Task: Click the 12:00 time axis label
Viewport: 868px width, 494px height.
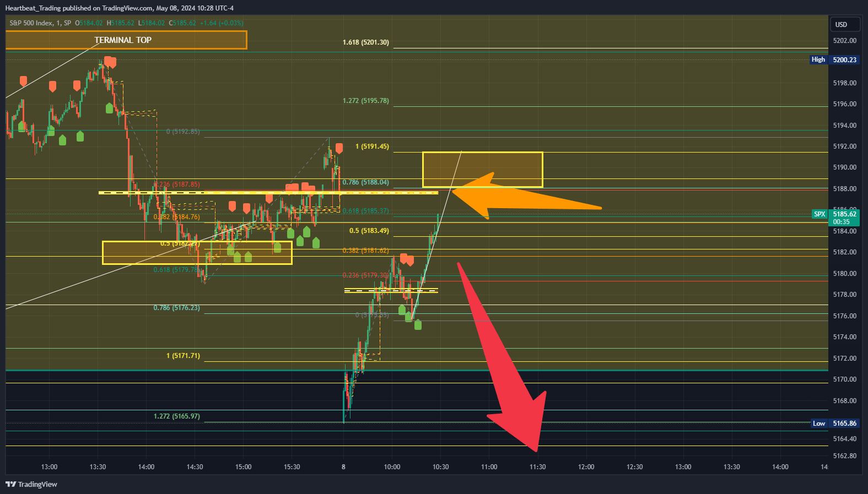Action: pos(586,467)
